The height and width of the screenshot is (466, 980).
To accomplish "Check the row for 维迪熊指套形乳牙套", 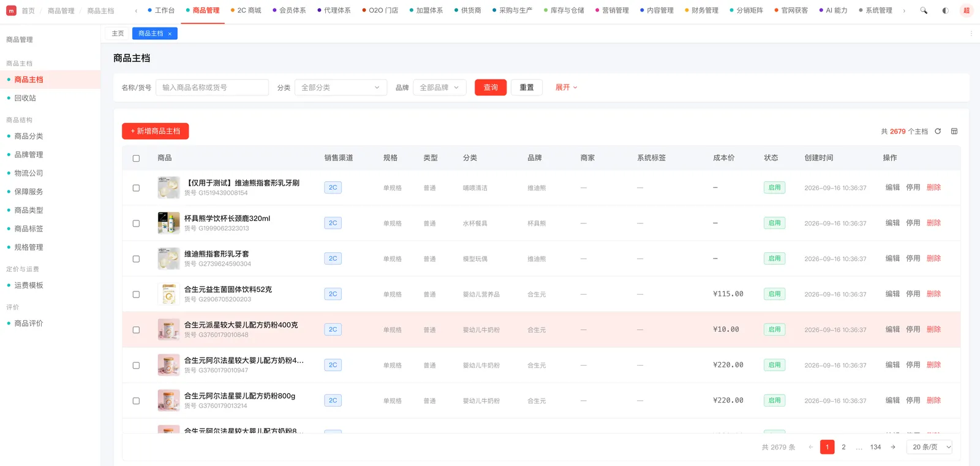I will tap(136, 259).
